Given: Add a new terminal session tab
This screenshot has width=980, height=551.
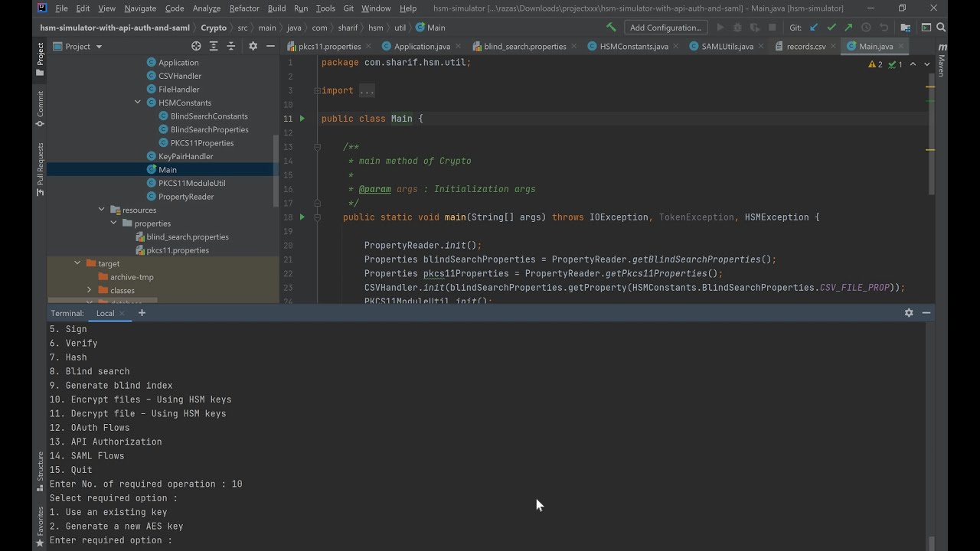Looking at the screenshot, I should tap(142, 313).
